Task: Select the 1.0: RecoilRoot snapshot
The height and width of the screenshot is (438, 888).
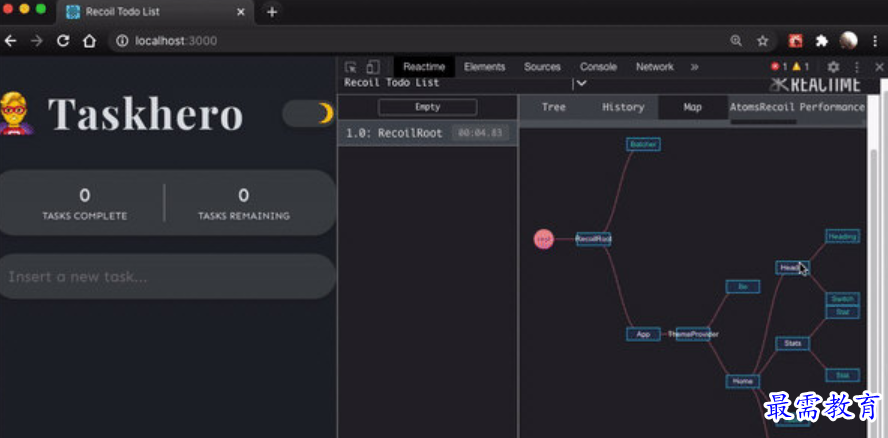Action: (428, 134)
